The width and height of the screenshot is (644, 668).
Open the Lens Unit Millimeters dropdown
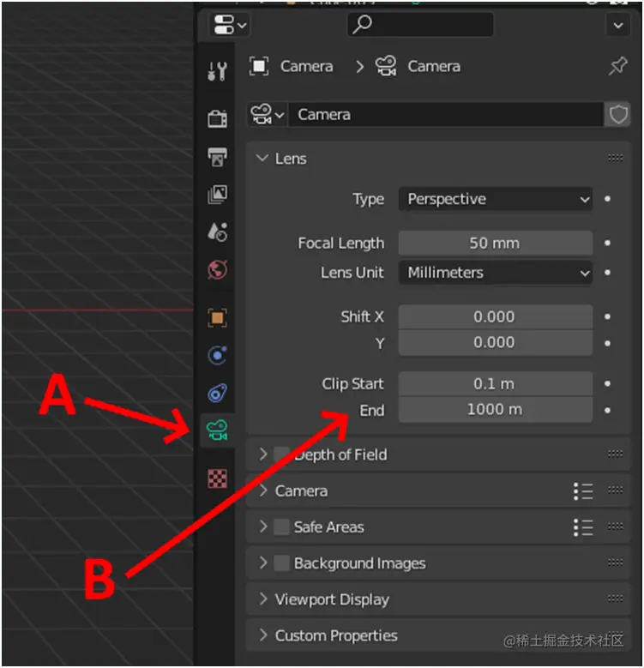click(496, 273)
